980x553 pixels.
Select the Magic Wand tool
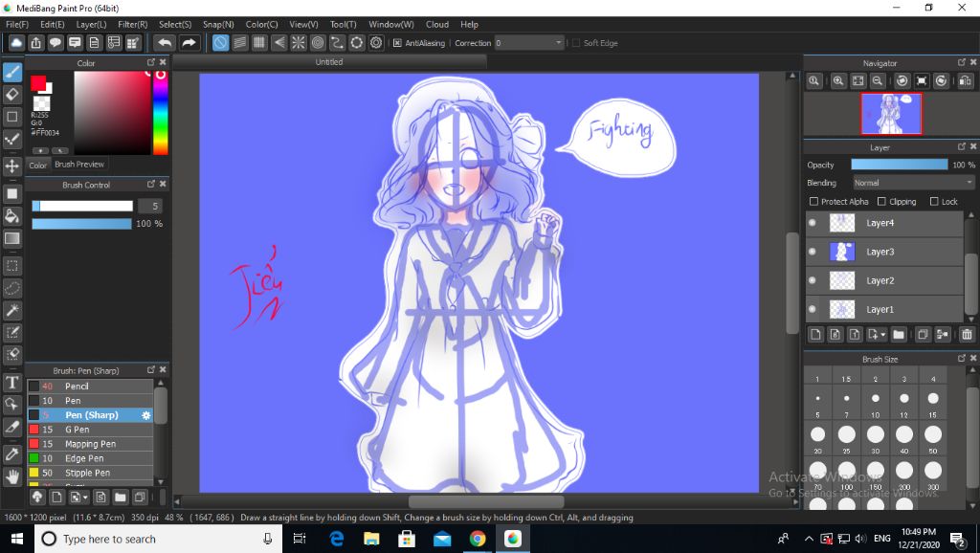[11, 311]
